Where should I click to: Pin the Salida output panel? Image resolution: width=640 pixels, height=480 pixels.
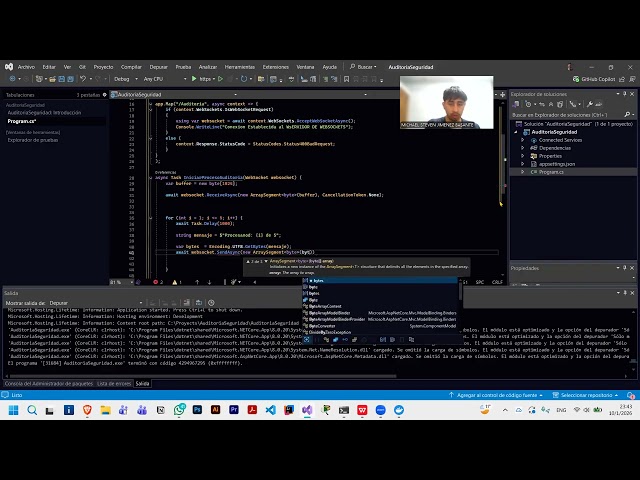tap(624, 293)
